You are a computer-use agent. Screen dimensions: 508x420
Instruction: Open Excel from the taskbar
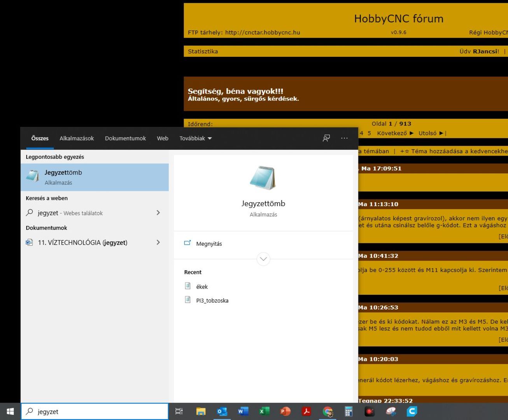click(264, 411)
